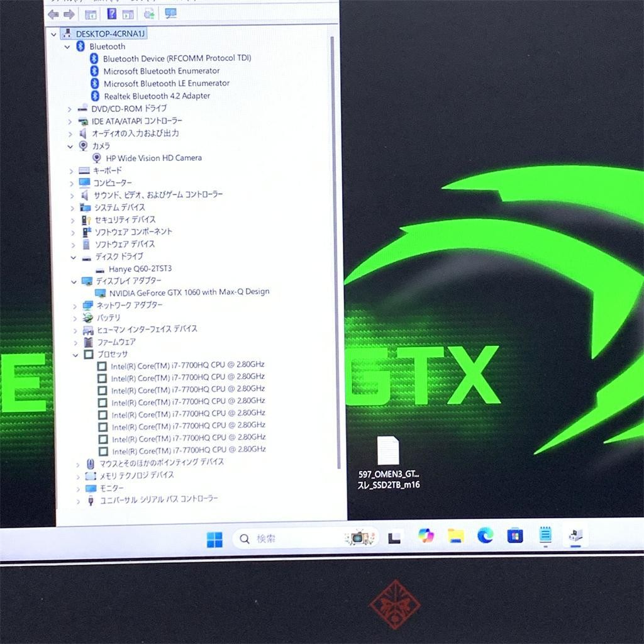Collapse the カメラ category
Viewport: 644px width, 644px height.
point(70,147)
